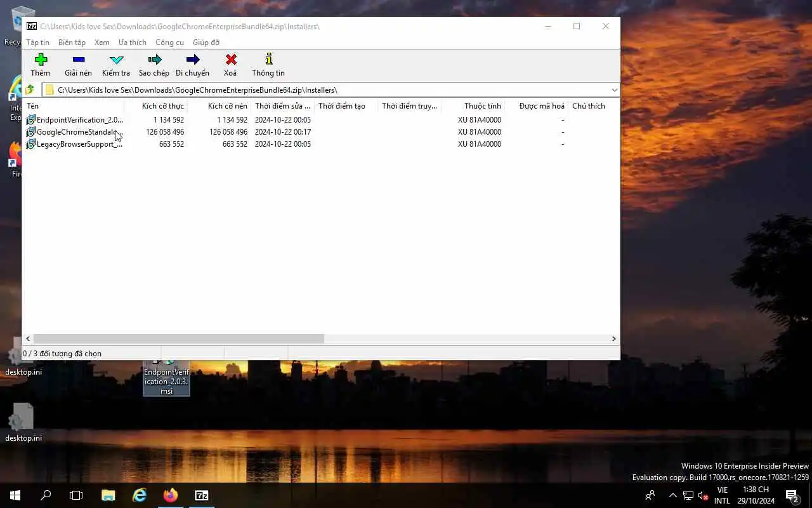Sort by Thời điểm tạo column header

(346, 106)
